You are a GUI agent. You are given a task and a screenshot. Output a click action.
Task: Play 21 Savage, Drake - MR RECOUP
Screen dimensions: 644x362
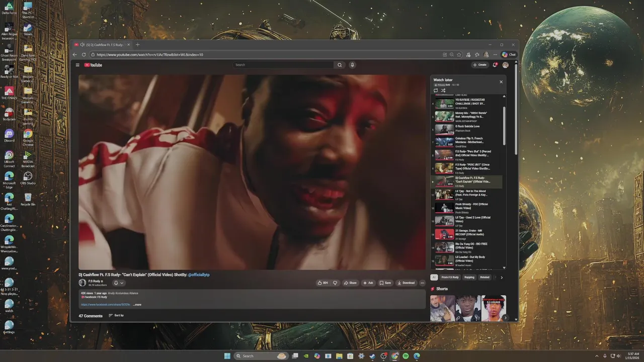[x=468, y=234]
